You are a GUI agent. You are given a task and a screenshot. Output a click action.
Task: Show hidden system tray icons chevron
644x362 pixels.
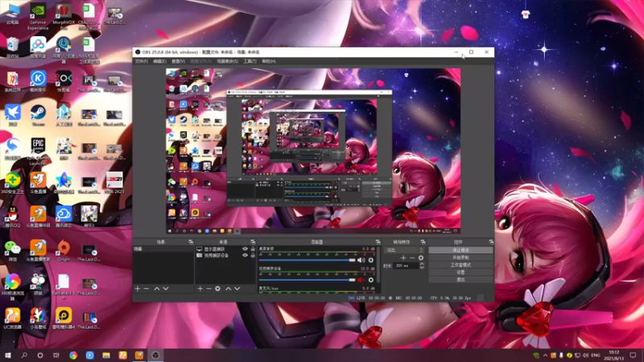click(x=545, y=356)
